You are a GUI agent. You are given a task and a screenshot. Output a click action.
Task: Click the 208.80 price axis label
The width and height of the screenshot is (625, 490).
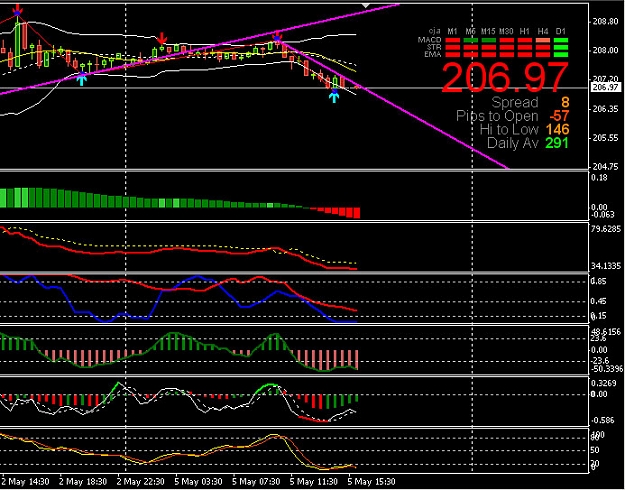pos(605,22)
